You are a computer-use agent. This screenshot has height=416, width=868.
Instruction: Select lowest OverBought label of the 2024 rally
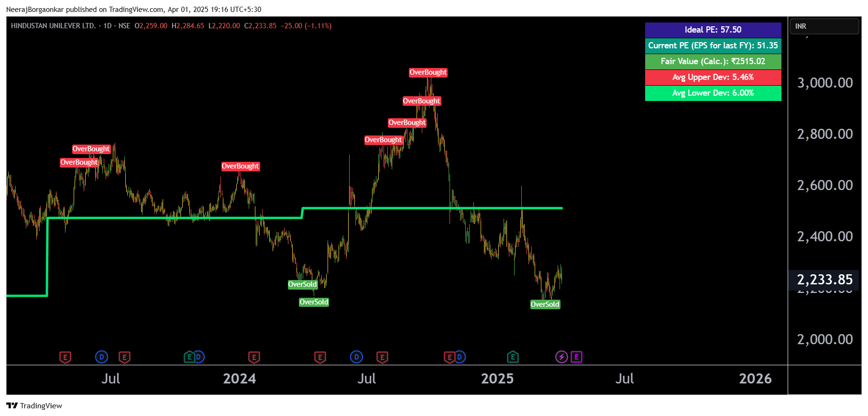pyautogui.click(x=384, y=140)
